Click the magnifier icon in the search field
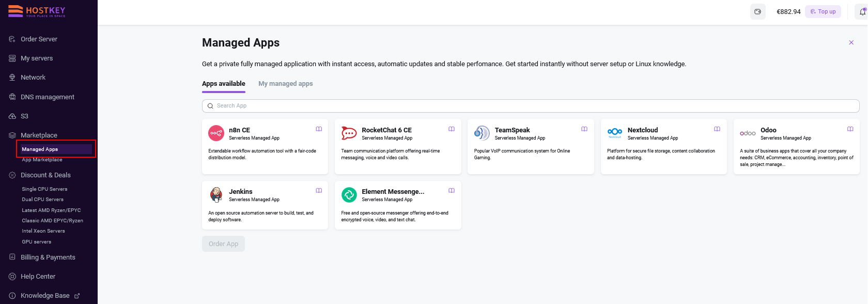Screen dimensions: 868x304 tap(210, 106)
